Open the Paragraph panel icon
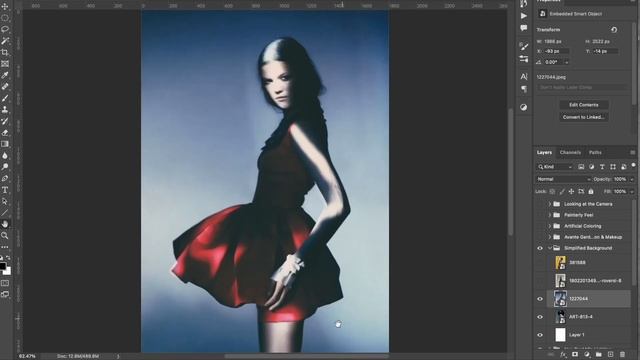Screen dimensions: 640x360 pos(524,89)
